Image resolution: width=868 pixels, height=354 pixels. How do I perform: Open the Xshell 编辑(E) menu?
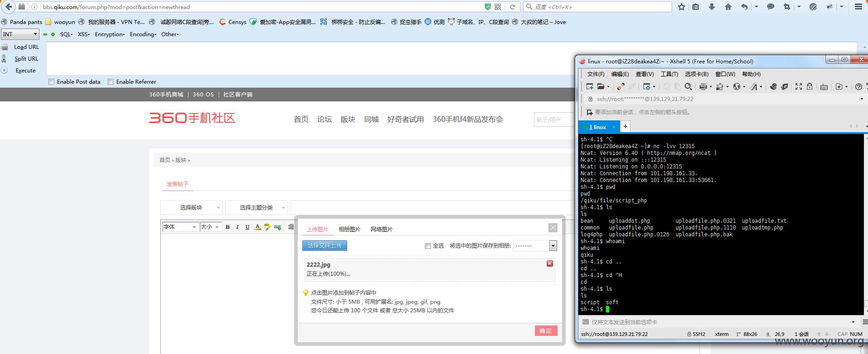(620, 74)
